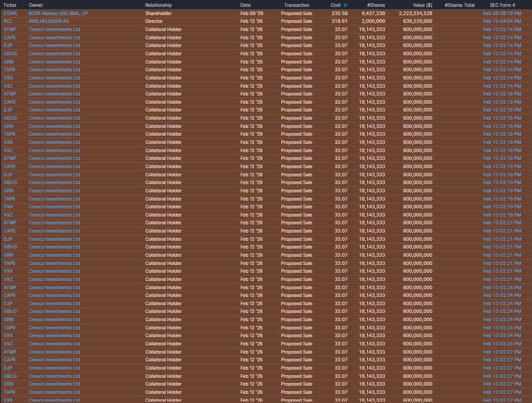Open GBUG ticker in the 02:27 PM row
This screenshot has width=532, height=403.
click(10, 376)
